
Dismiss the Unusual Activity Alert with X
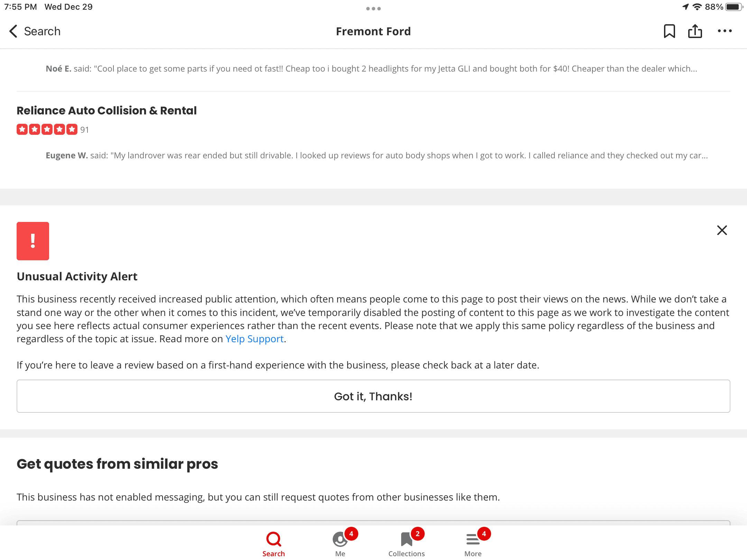pos(722,230)
